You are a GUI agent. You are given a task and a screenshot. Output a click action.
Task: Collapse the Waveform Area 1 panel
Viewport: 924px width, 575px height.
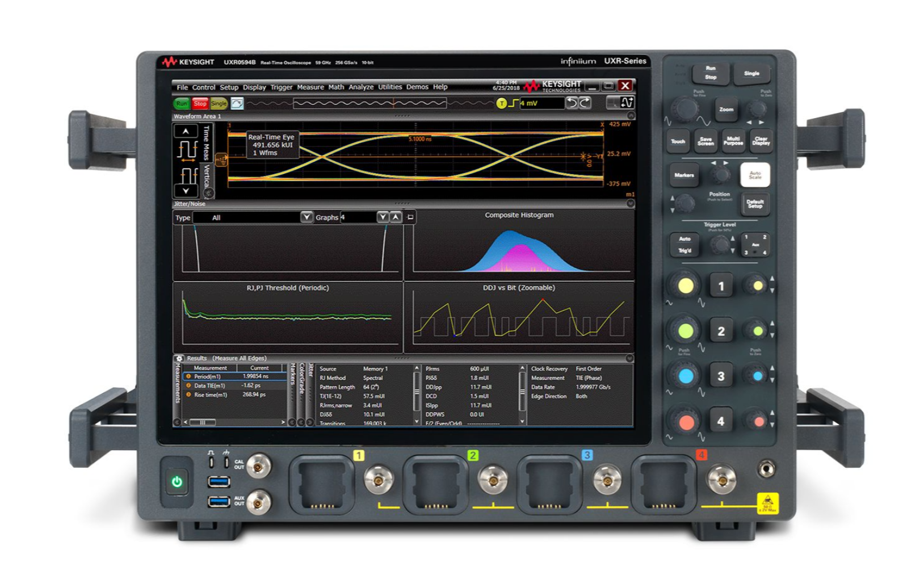point(630,116)
